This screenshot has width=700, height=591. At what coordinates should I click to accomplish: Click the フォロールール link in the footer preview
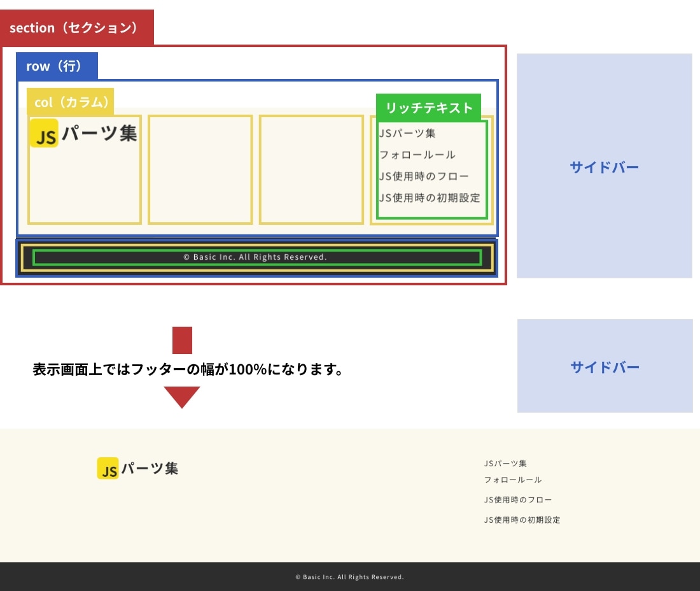pyautogui.click(x=512, y=480)
